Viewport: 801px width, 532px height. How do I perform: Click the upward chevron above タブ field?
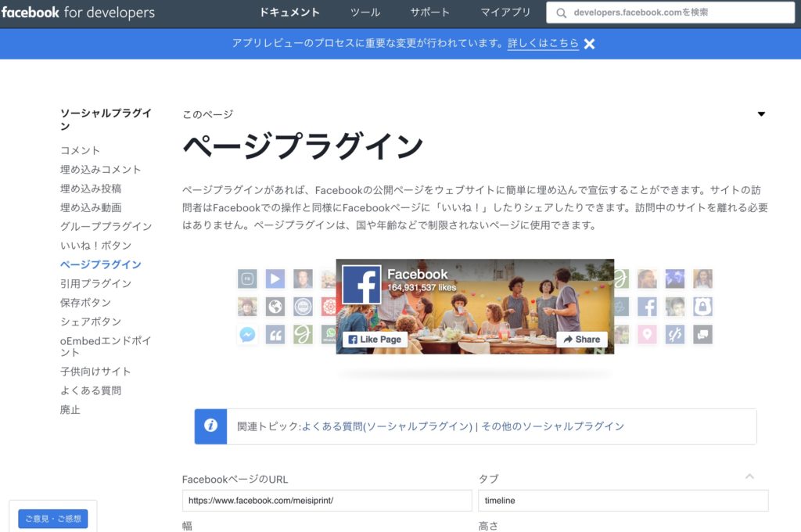[749, 476]
